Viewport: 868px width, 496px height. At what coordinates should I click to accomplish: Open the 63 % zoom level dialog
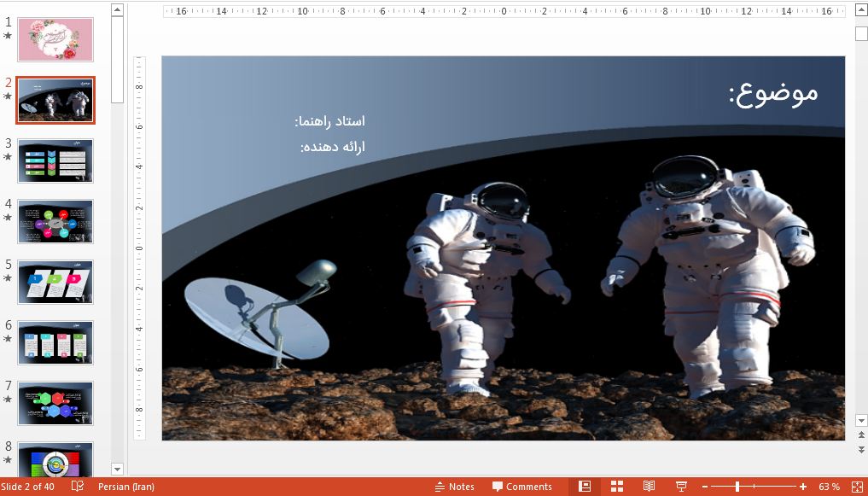[829, 487]
